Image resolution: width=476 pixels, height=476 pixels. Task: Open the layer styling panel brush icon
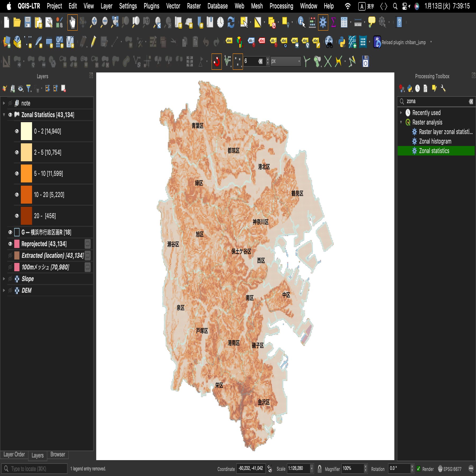point(4,88)
